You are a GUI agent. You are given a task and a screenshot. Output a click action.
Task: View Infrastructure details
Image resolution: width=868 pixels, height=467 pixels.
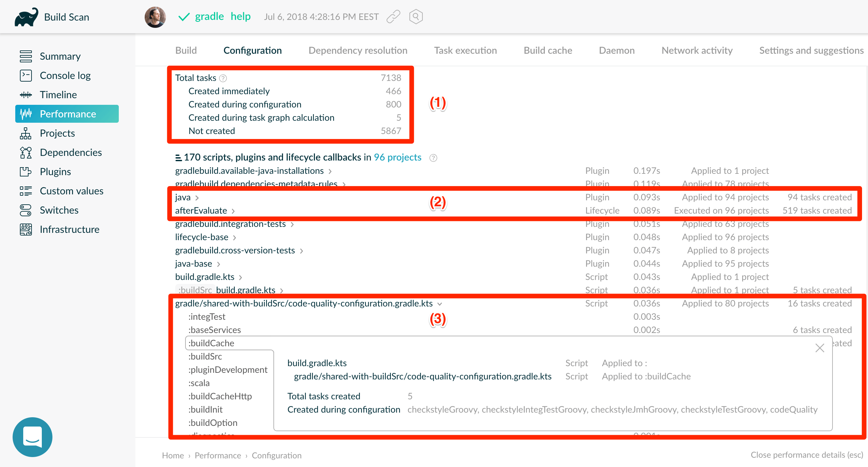tap(69, 229)
